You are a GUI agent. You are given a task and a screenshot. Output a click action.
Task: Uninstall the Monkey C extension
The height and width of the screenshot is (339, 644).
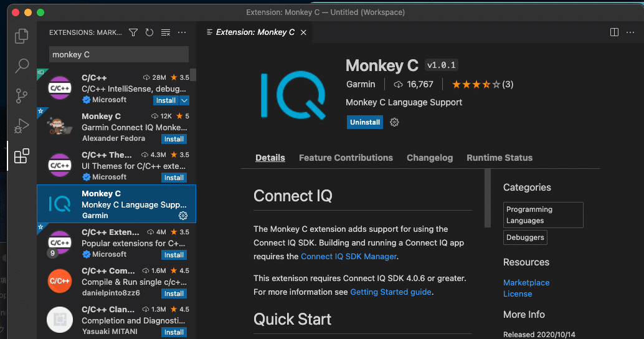(x=365, y=122)
